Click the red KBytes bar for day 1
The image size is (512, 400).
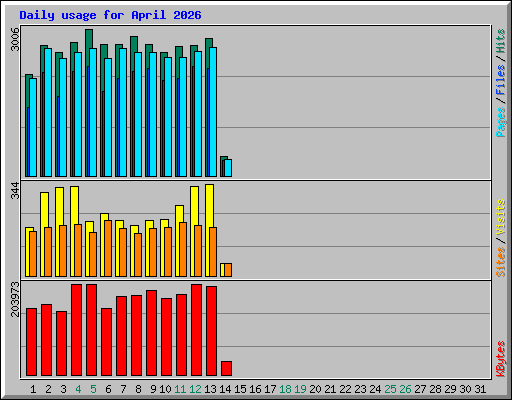coord(31,342)
